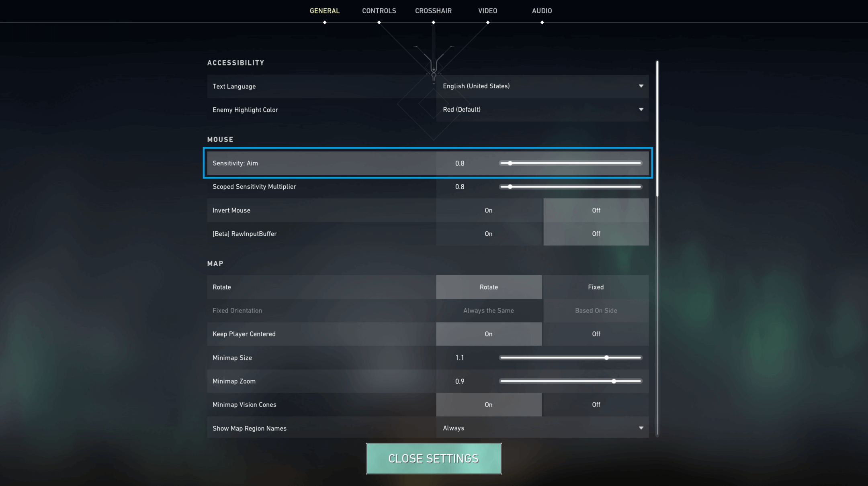Viewport: 868px width, 486px height.
Task: Select Based On Side fixed orientation
Action: click(x=595, y=310)
